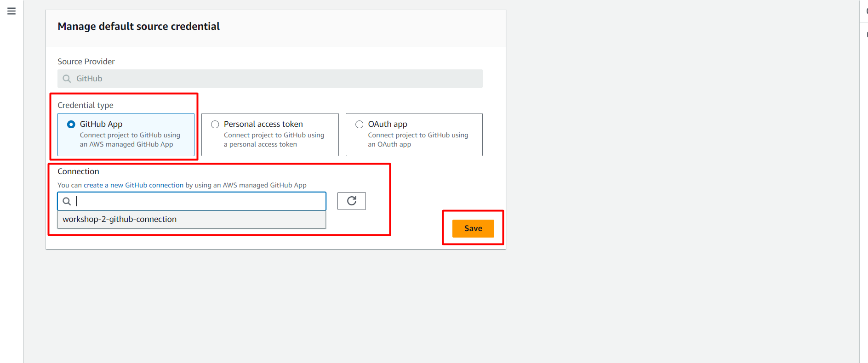Click the "a personal access token" card description
Image resolution: width=868 pixels, height=363 pixels.
[260, 144]
